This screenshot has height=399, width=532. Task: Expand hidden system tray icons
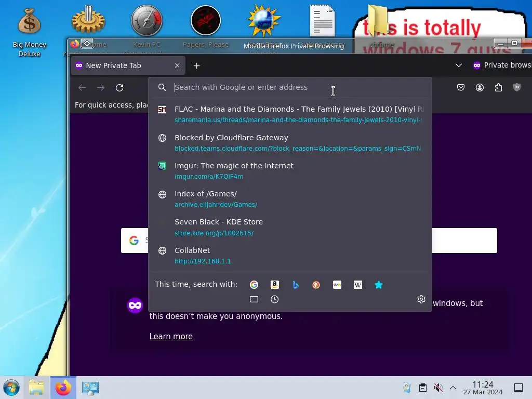[453, 388]
